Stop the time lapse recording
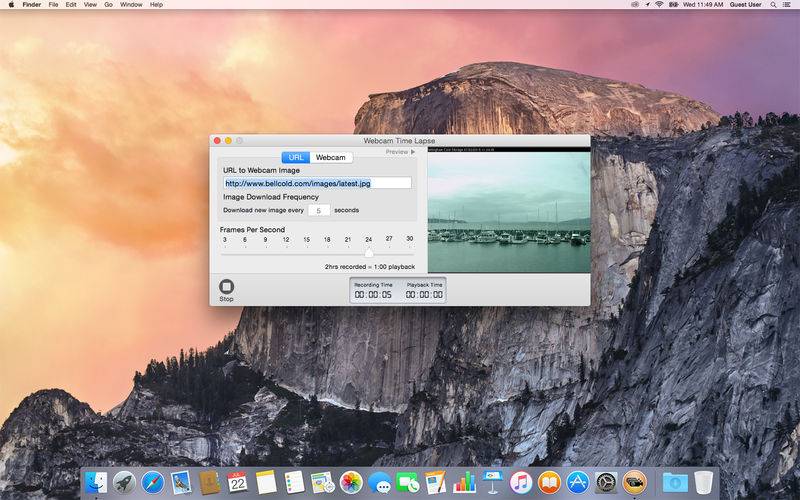Image resolution: width=800 pixels, height=500 pixels. click(227, 287)
